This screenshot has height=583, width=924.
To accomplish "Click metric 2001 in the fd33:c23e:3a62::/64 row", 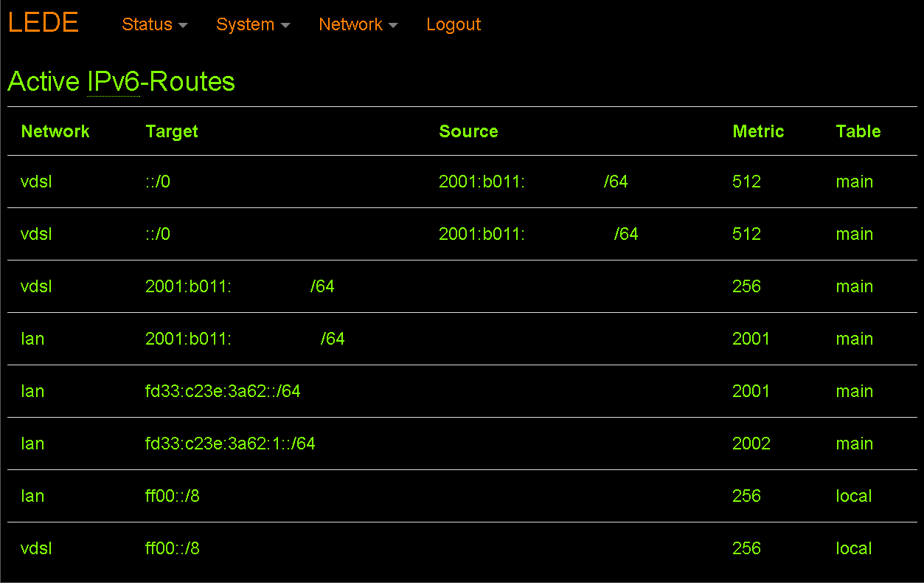I will tap(751, 391).
